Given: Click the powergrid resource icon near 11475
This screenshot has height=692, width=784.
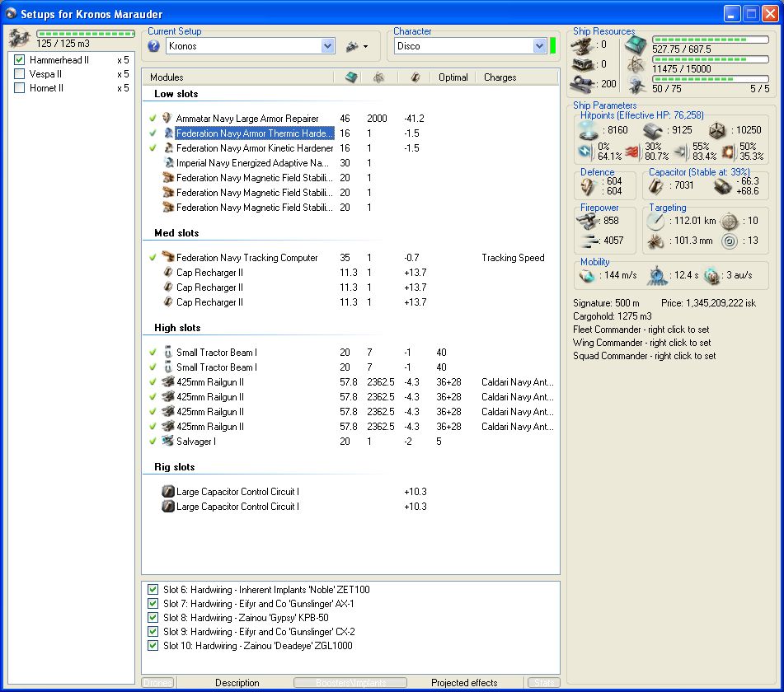Looking at the screenshot, I should [x=636, y=64].
